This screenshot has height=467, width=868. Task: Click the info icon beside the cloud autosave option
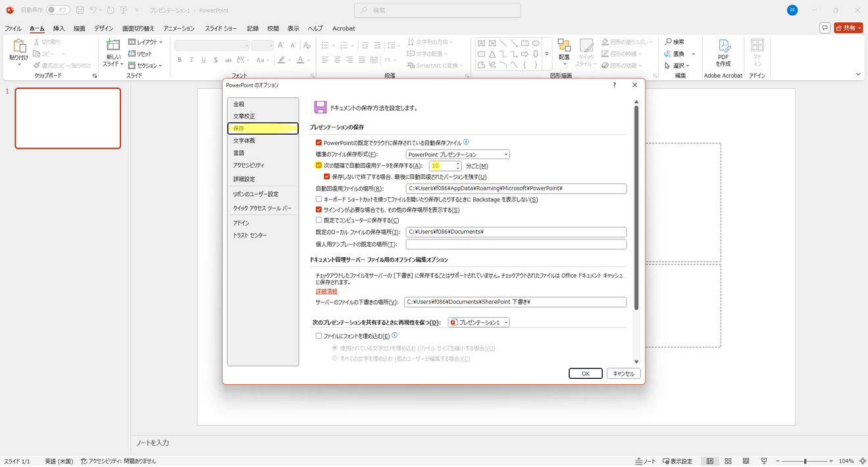[x=466, y=142]
